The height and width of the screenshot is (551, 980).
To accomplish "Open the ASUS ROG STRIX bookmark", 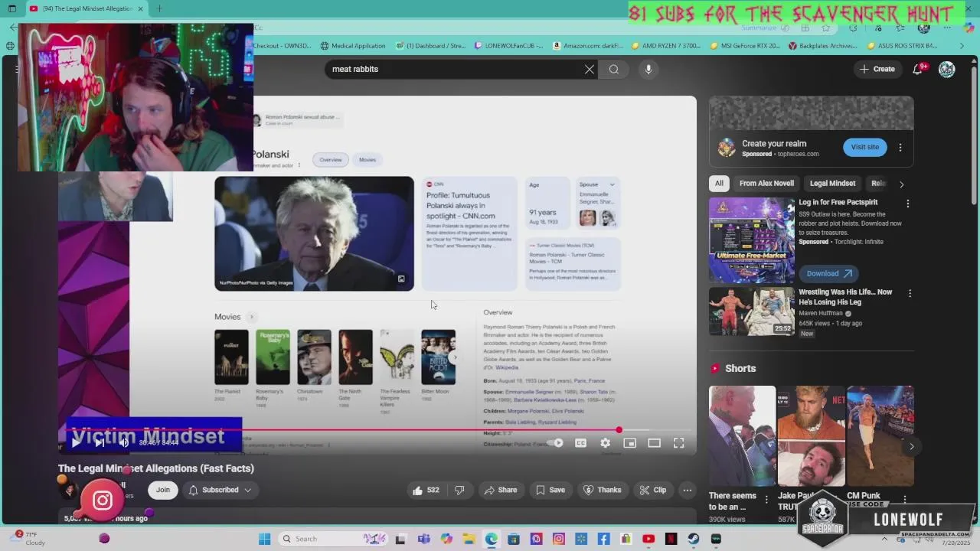I will (902, 46).
